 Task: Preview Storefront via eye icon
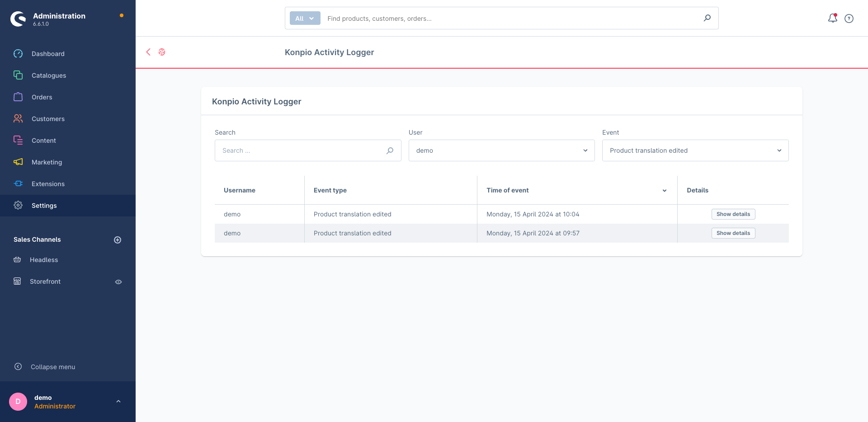(x=118, y=282)
